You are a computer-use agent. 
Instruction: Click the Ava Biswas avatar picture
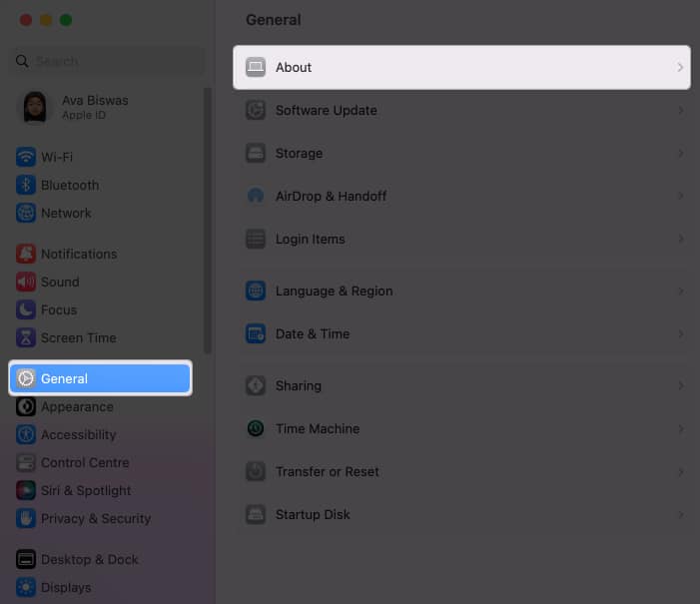click(35, 107)
